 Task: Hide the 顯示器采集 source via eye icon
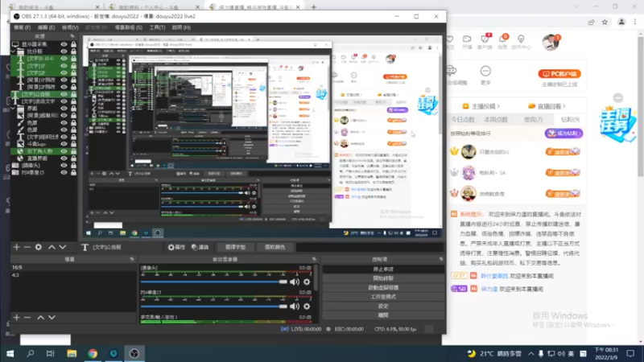point(64,44)
